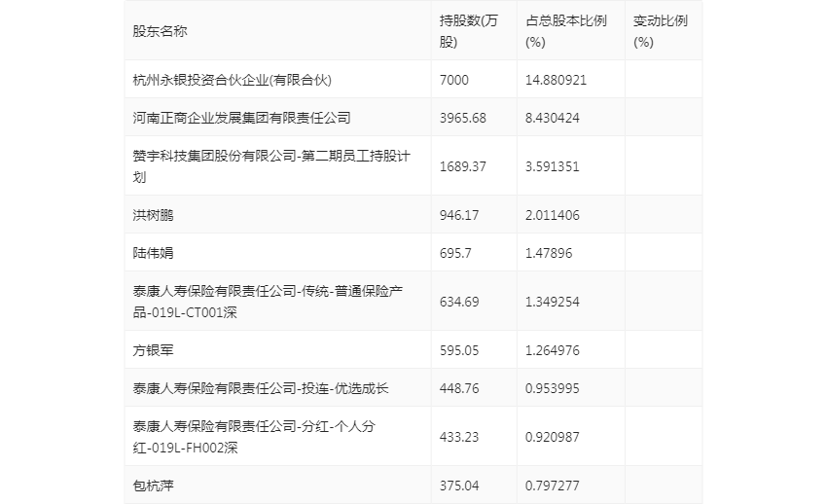Click the percentage value 0.920987
827x504 pixels.
coord(553,437)
